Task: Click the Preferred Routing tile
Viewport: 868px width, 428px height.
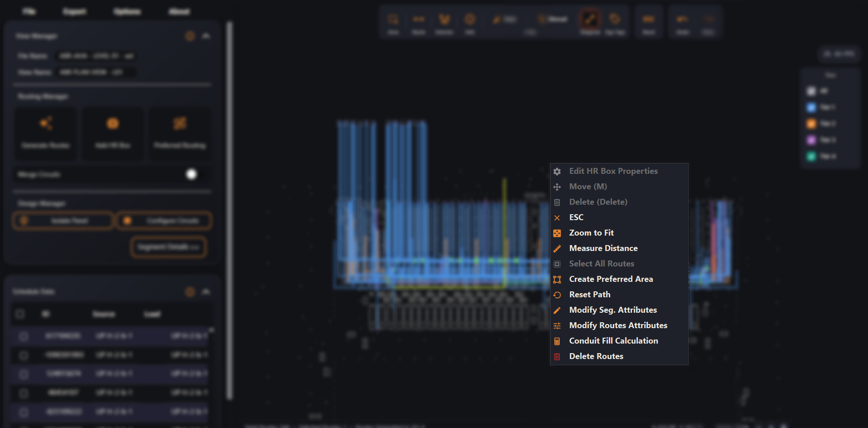Action: pos(180,133)
